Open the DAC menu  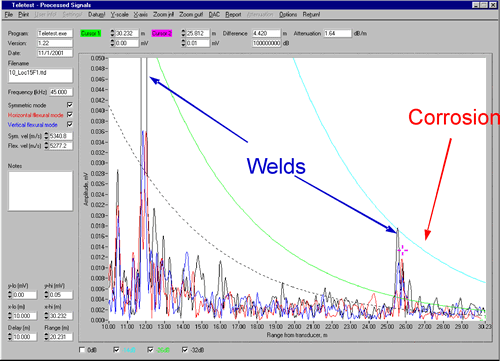[214, 14]
